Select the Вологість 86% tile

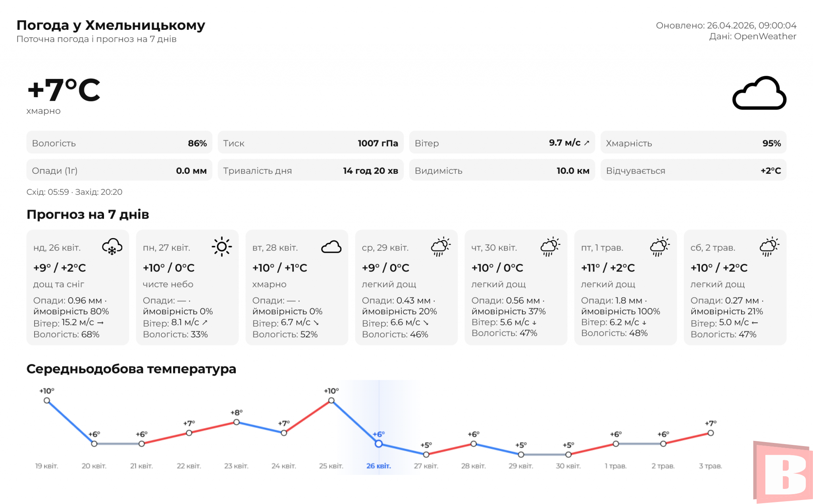[119, 143]
